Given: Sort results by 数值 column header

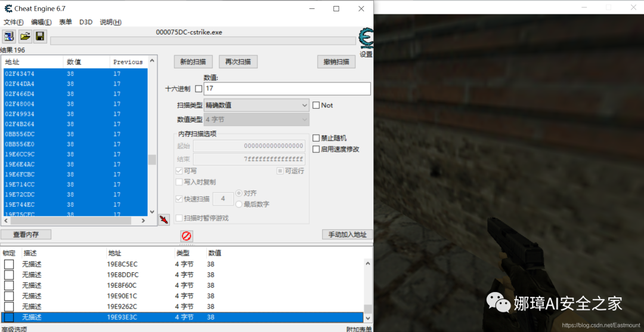Looking at the screenshot, I should 86,62.
